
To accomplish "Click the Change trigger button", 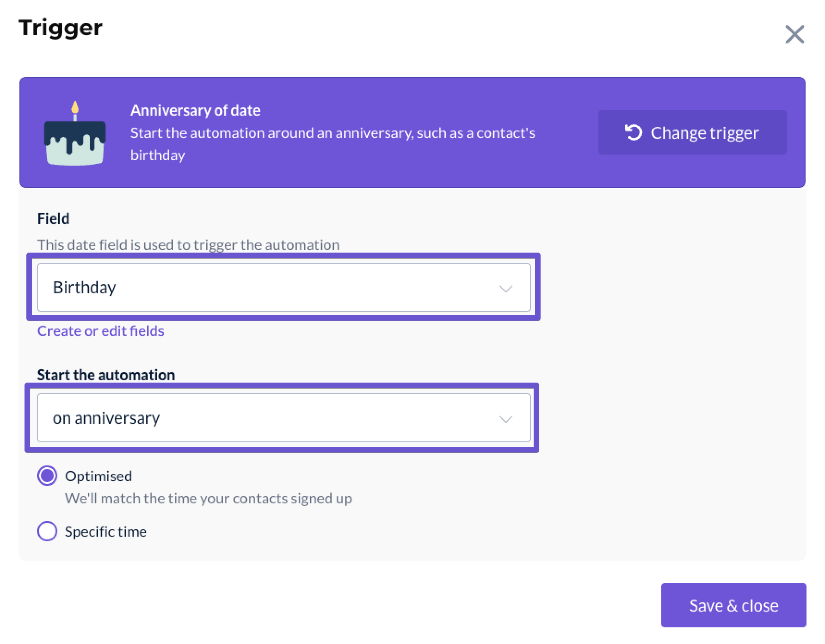I will tap(692, 132).
